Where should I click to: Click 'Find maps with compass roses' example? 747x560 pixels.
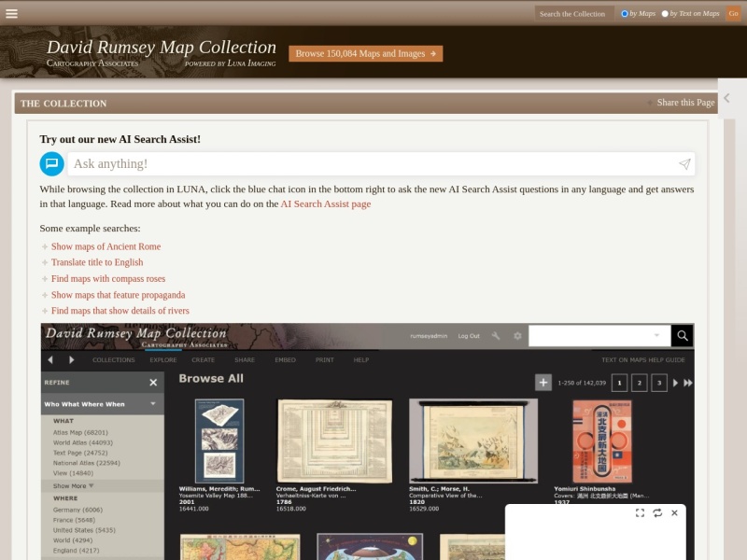tap(108, 278)
